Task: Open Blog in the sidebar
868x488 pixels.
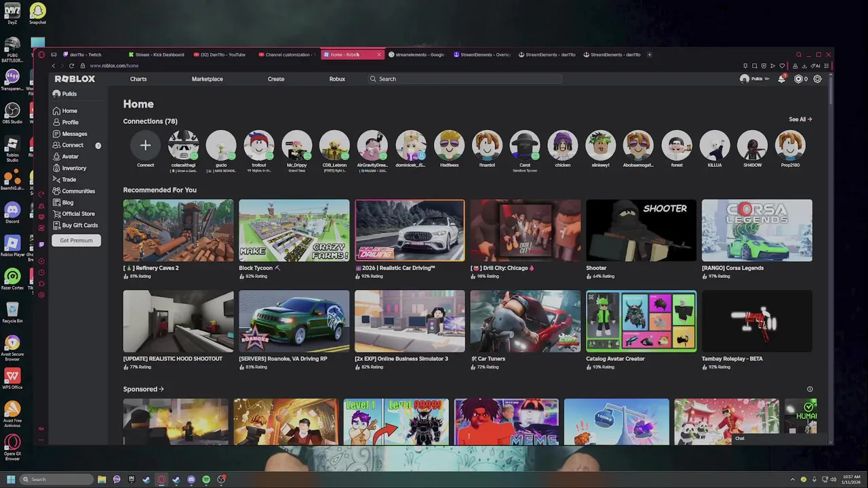Action: click(x=63, y=203)
